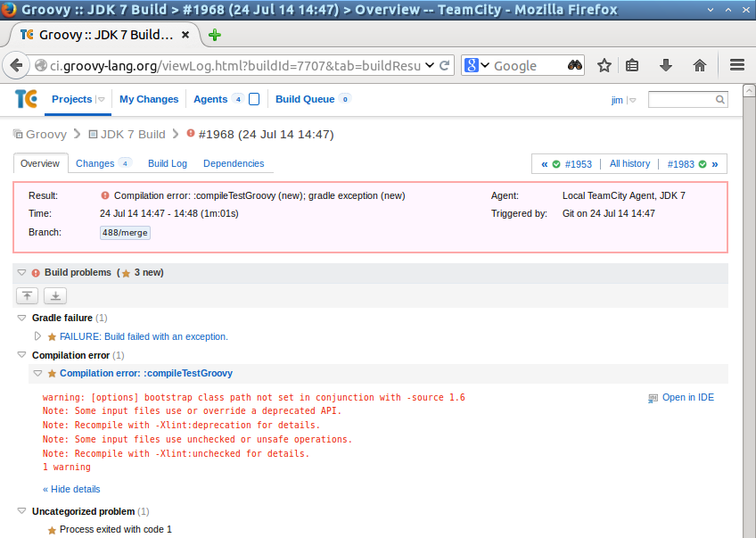Click the red error icon beside #1968
Viewport: 756px width, 538px height.
point(191,133)
